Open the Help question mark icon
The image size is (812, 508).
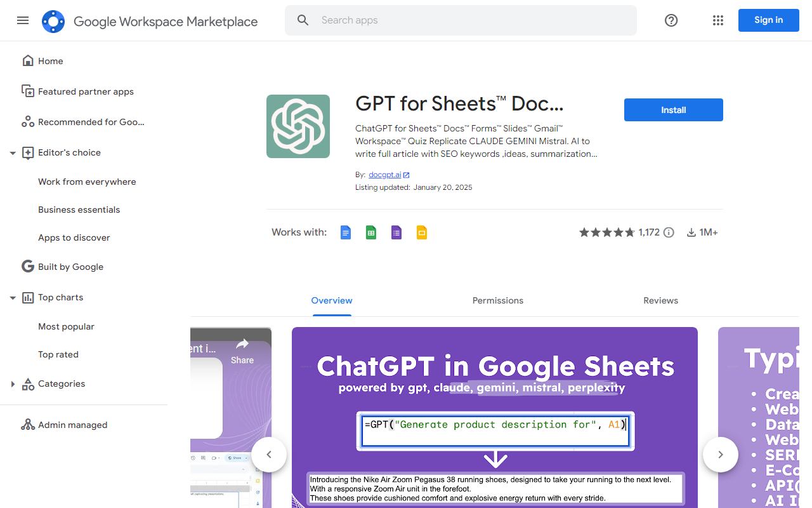coord(671,20)
